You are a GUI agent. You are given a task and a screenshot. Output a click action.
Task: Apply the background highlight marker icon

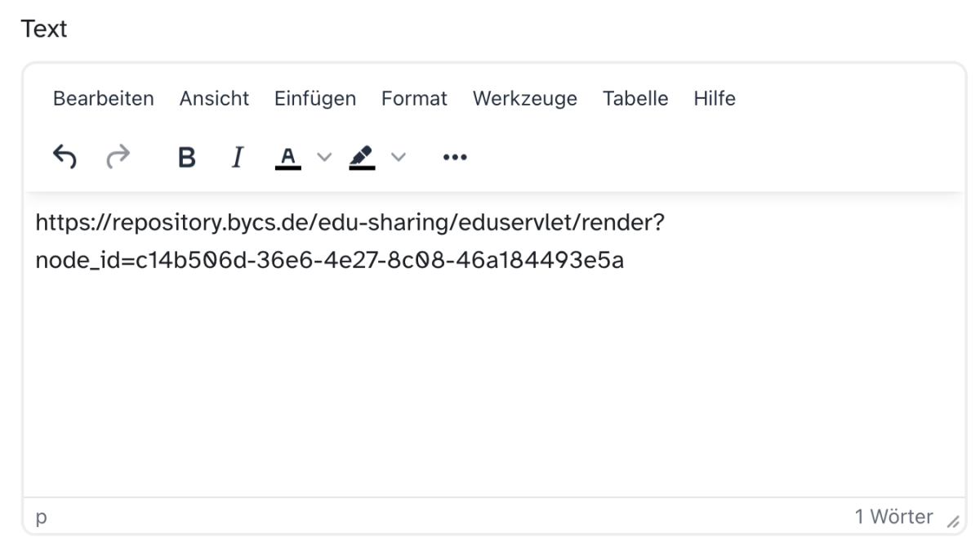(362, 156)
